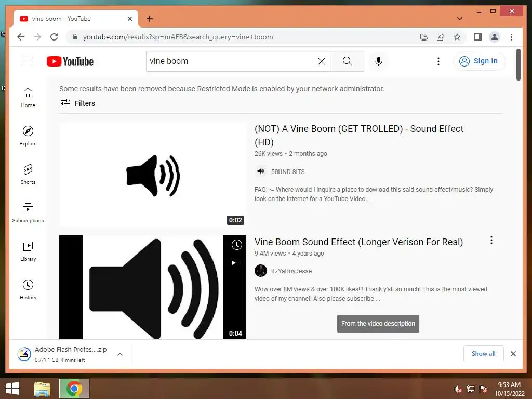Click thumbnail of 0:04 Vine Boom video
The width and height of the screenshot is (532, 399).
click(153, 287)
